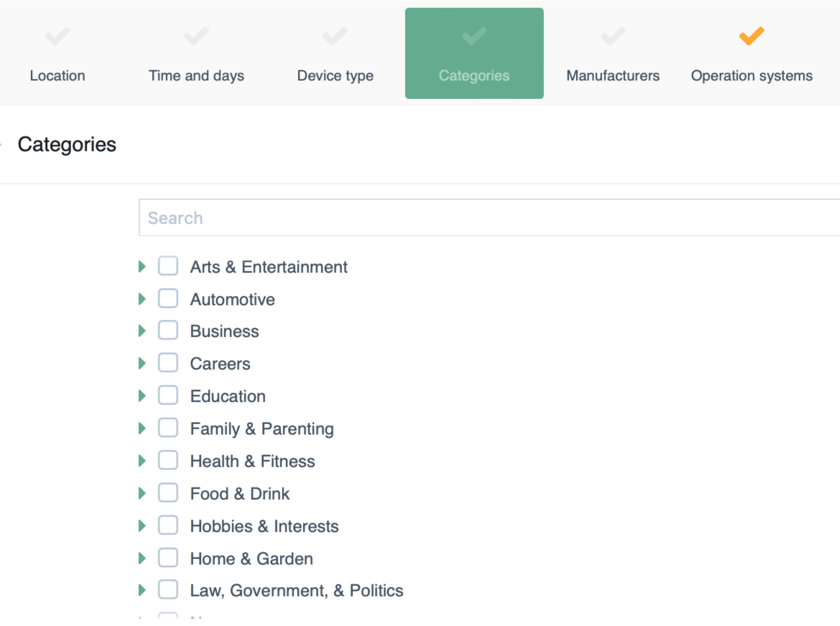Click the checkmark icon above Device type
Viewport: 840px width, 626px height.
click(x=335, y=36)
